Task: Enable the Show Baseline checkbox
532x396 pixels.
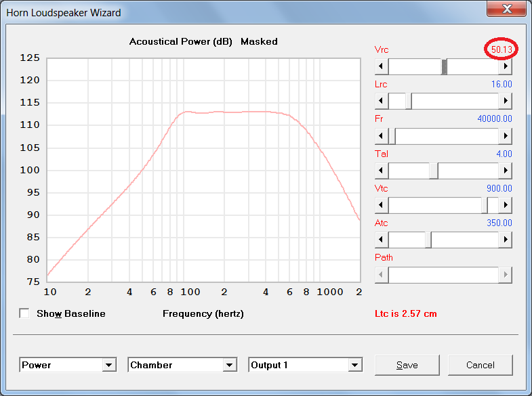Action: (24, 313)
